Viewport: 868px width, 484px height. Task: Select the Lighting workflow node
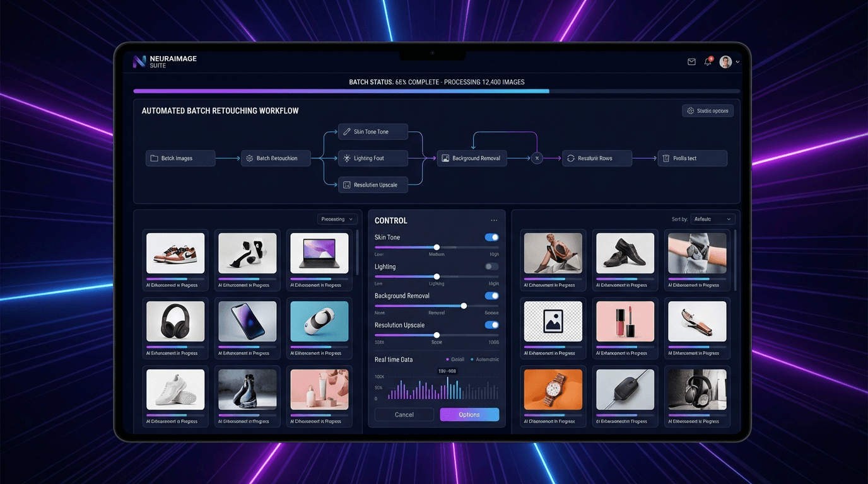point(373,158)
